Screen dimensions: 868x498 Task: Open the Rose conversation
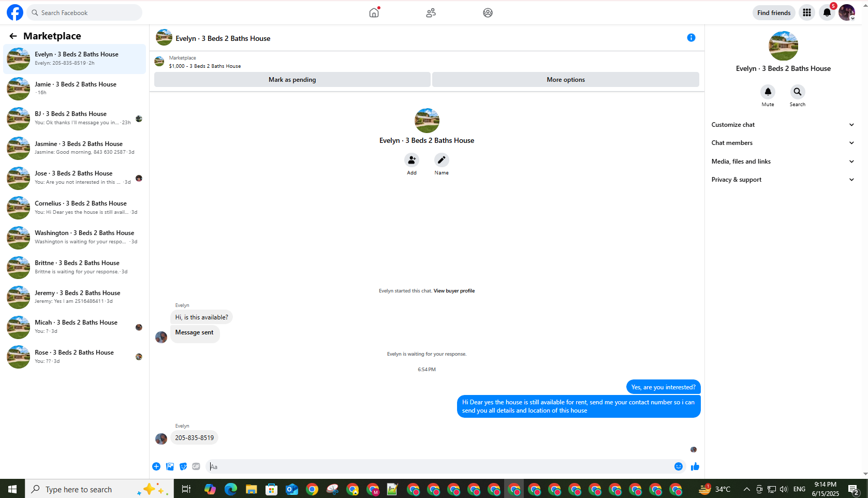click(75, 357)
